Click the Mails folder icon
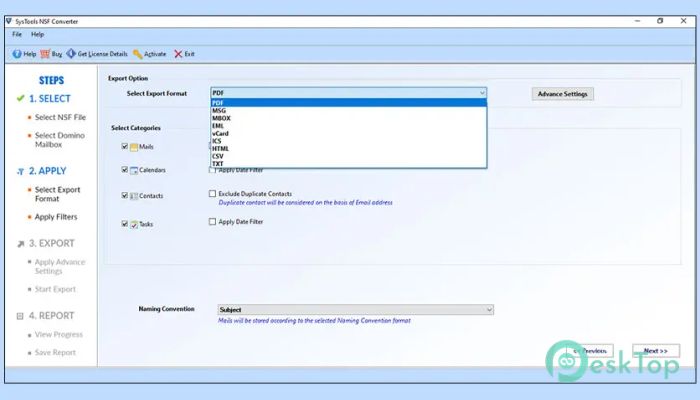The height and width of the screenshot is (400, 700). [134, 147]
